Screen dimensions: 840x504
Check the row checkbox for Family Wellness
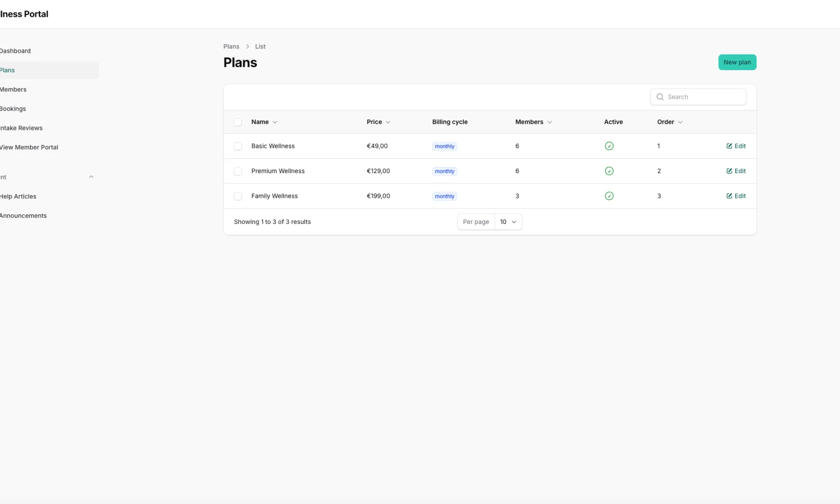238,196
